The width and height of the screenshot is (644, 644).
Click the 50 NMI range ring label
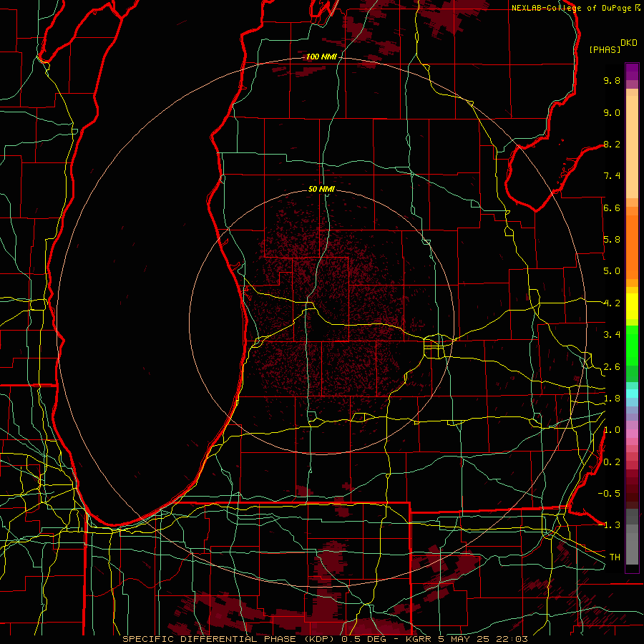[x=321, y=189]
